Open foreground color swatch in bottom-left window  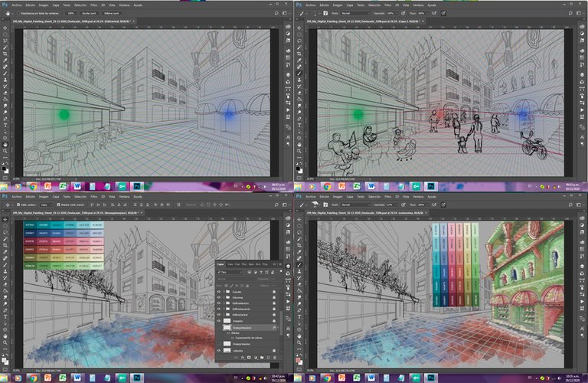(4, 360)
